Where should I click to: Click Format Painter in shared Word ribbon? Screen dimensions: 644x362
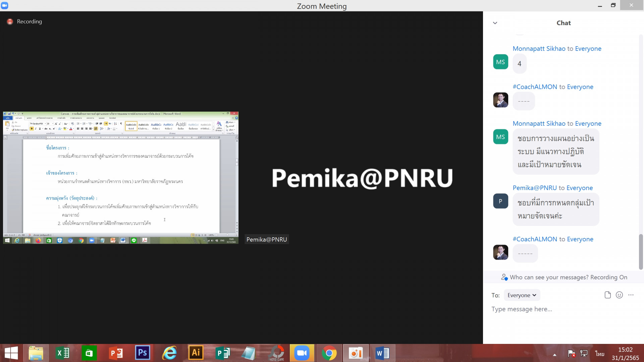coord(20,130)
